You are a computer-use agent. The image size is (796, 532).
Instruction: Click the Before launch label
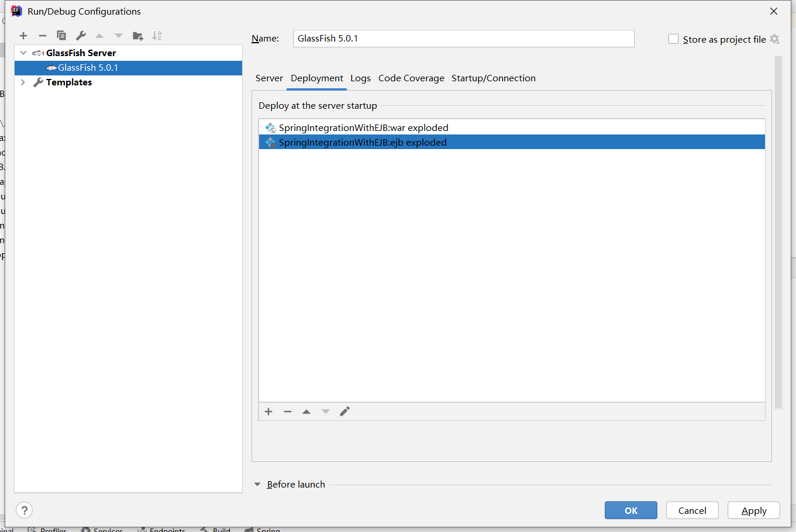[296, 485]
